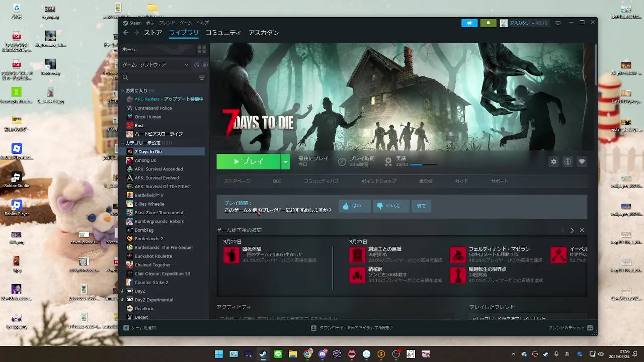644x362 pixels.
Task: Click the Steam window vertical scrollbar
Action: (x=596, y=65)
